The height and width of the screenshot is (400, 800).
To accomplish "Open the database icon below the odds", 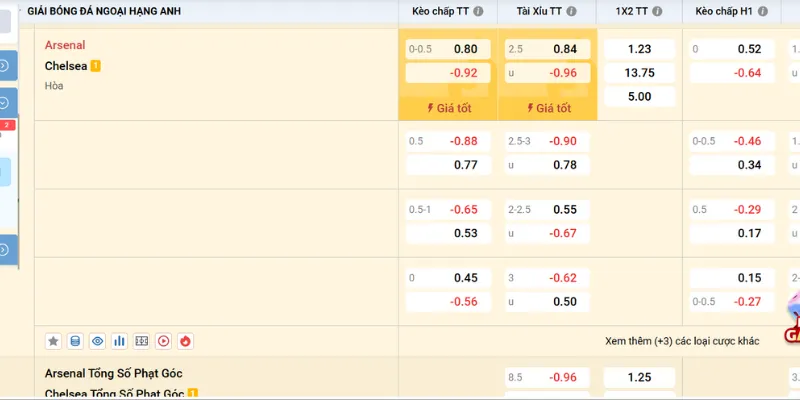I will 75,341.
